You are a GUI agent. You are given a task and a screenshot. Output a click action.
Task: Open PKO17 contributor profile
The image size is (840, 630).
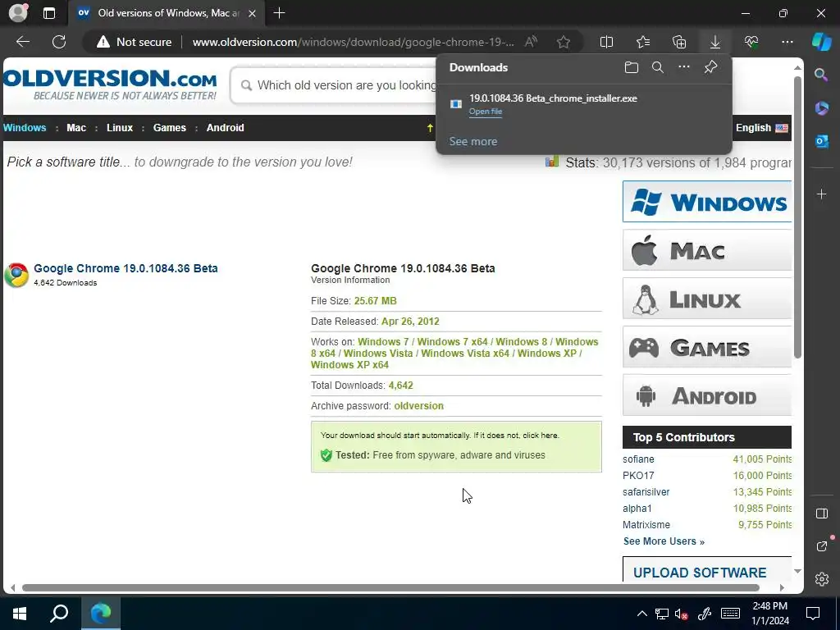click(x=638, y=476)
